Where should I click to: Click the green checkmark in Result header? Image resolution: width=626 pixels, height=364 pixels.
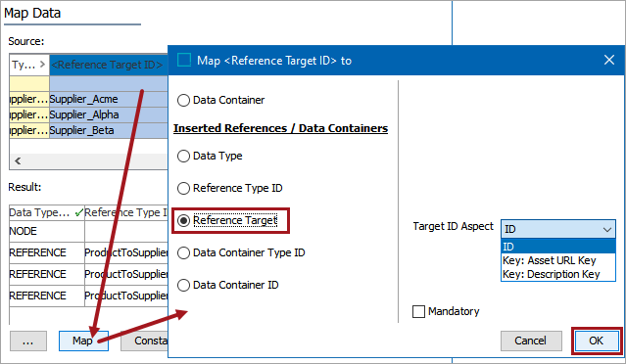pyautogui.click(x=79, y=213)
